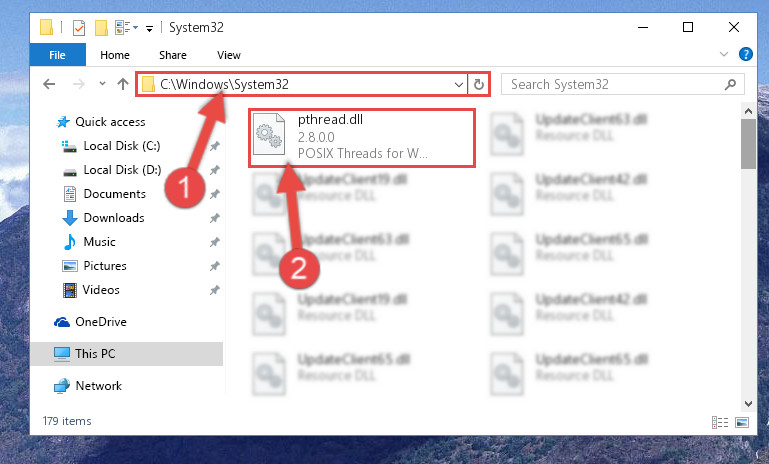Open recent locations dropdown arrow
This screenshot has height=464, width=769.
point(102,84)
